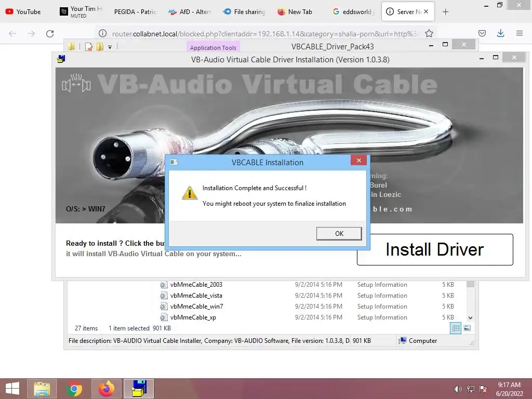Switch to the New Tab tab

coord(295,11)
